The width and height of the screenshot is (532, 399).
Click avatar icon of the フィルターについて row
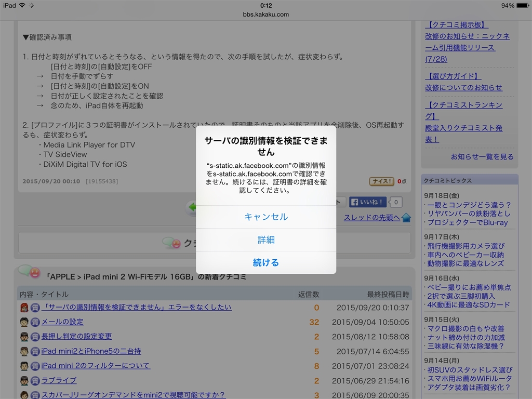pos(24,366)
